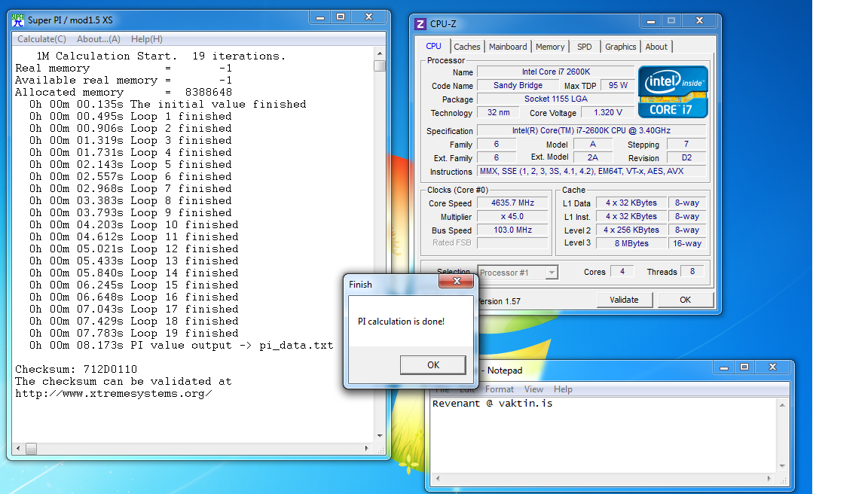
Task: Click the Super PI application icon in title bar
Action: coord(18,20)
